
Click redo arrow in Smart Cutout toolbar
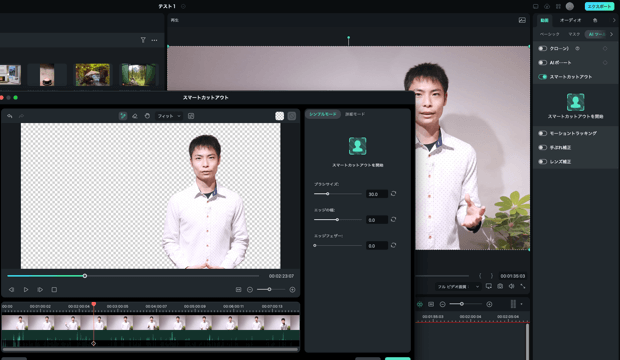point(21,116)
